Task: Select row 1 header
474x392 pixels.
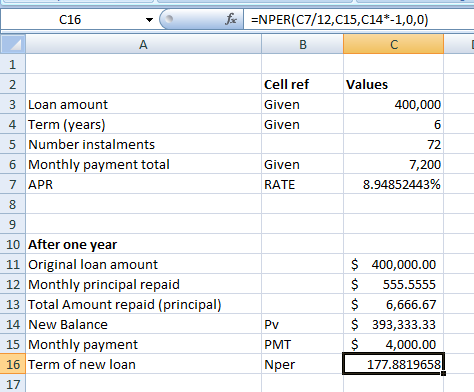Action: [x=13, y=64]
